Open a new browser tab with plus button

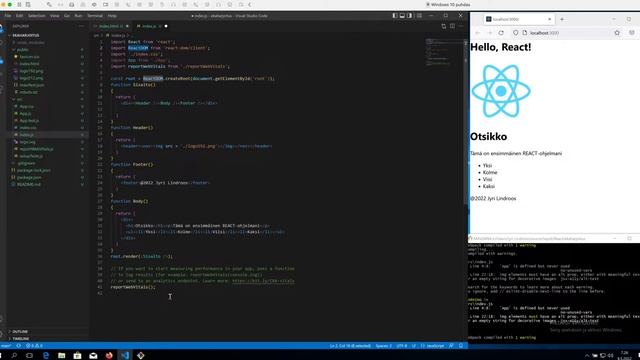point(562,19)
